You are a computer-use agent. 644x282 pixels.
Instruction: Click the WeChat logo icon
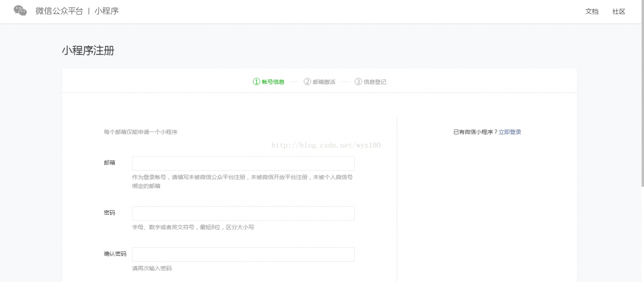click(20, 11)
